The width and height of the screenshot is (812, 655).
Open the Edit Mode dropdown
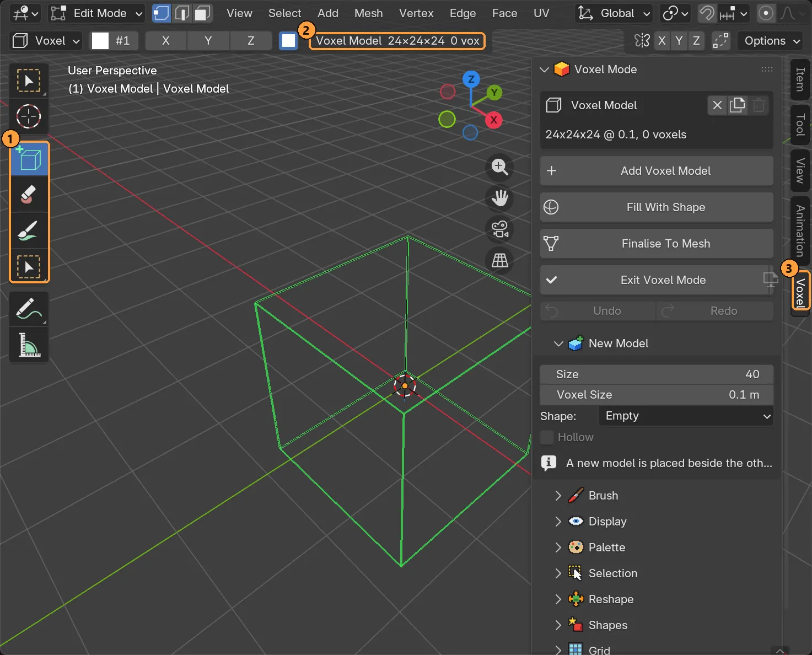pos(96,13)
